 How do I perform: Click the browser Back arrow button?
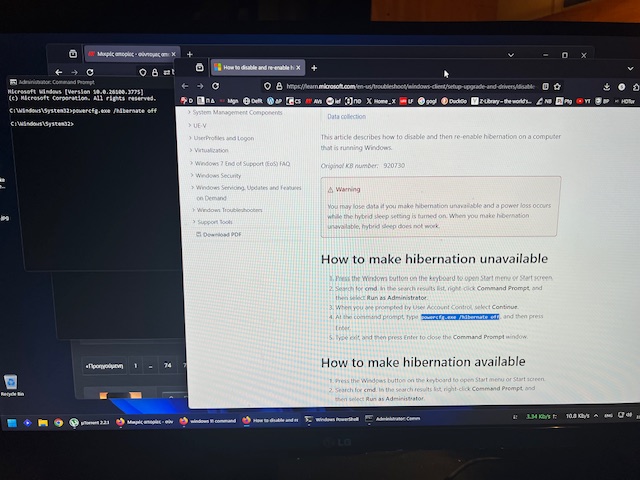pyautogui.click(x=185, y=87)
